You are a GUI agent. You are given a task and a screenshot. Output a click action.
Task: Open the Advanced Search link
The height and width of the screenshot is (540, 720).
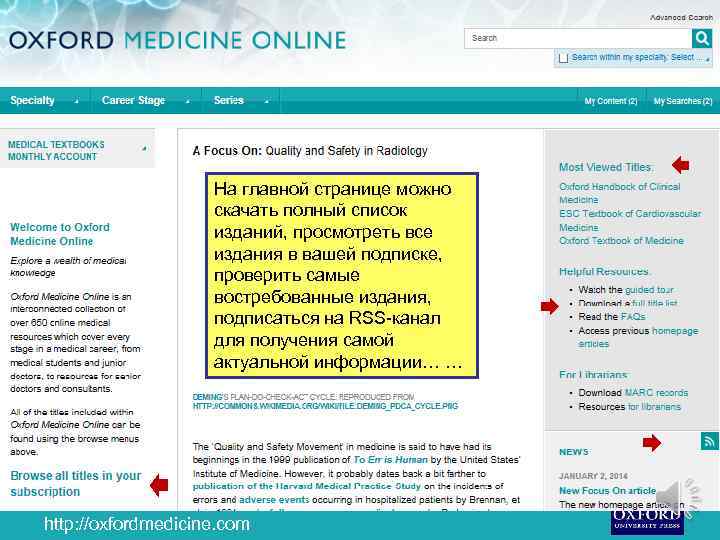coord(681,17)
